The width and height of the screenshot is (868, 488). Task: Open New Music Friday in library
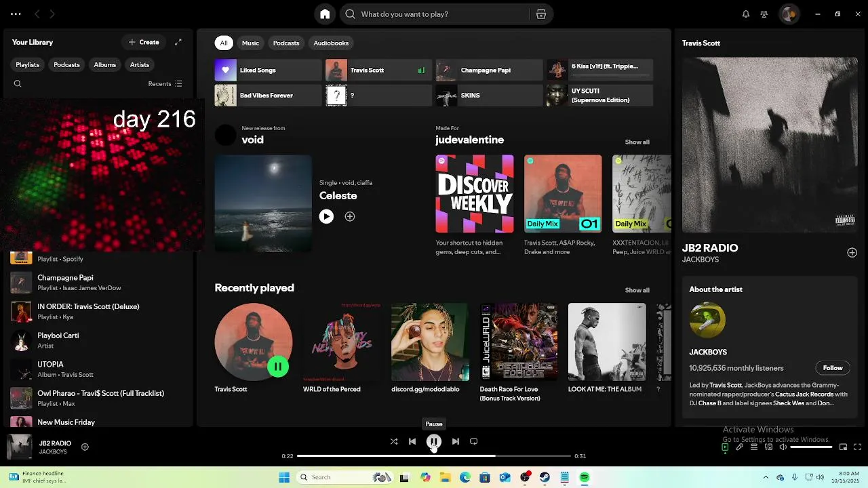(98, 422)
